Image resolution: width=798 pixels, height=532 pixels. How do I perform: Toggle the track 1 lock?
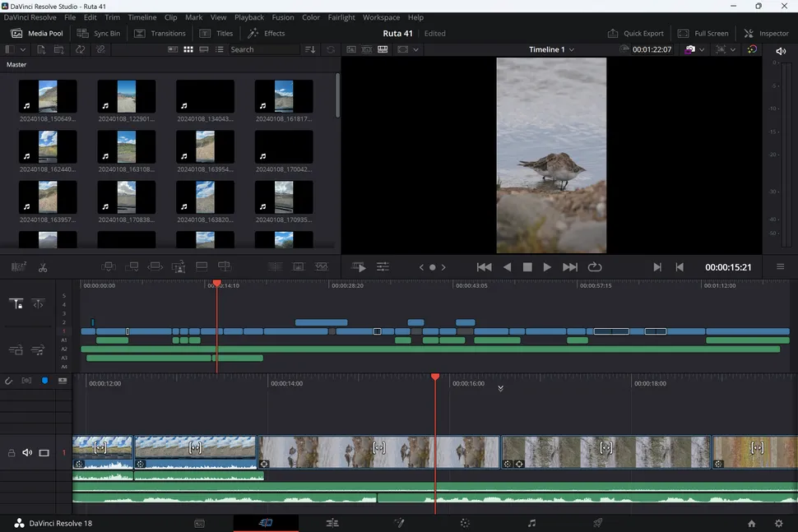tap(12, 453)
